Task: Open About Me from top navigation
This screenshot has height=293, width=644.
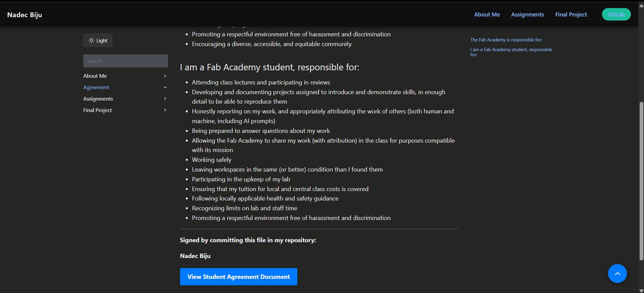Action: click(x=486, y=14)
